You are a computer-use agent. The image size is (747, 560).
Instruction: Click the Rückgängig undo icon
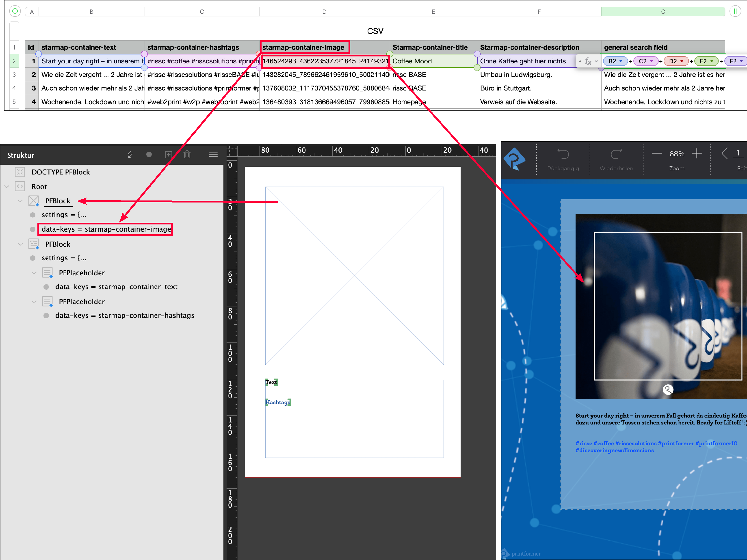(x=563, y=154)
